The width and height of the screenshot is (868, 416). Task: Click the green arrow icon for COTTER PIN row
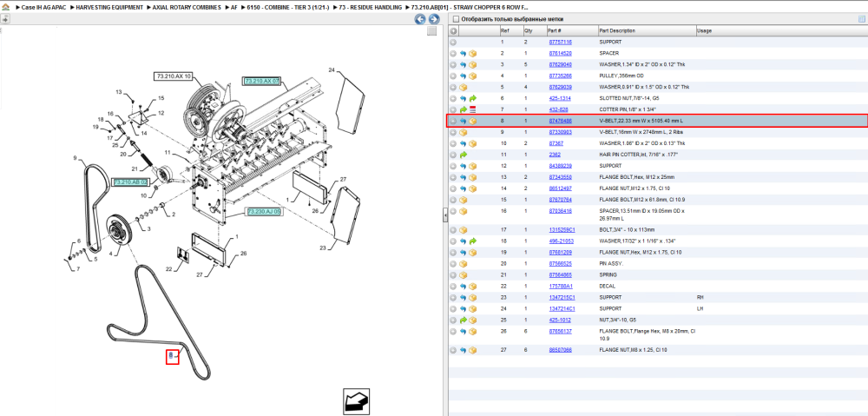click(x=463, y=109)
